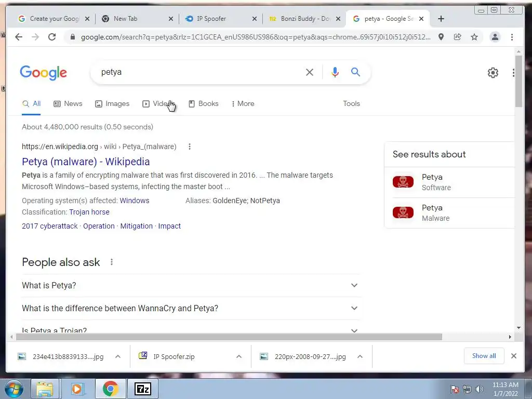Open the Chrome three-dot menu
This screenshot has height=399, width=532.
click(512, 37)
